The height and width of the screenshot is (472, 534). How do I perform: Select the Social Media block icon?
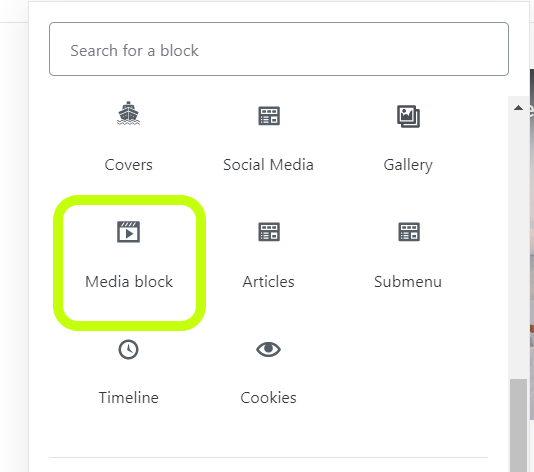269,116
